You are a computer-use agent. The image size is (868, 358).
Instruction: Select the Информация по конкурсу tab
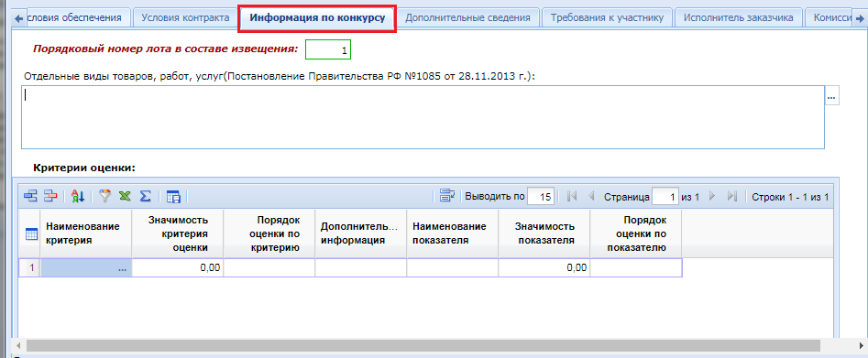pos(318,17)
